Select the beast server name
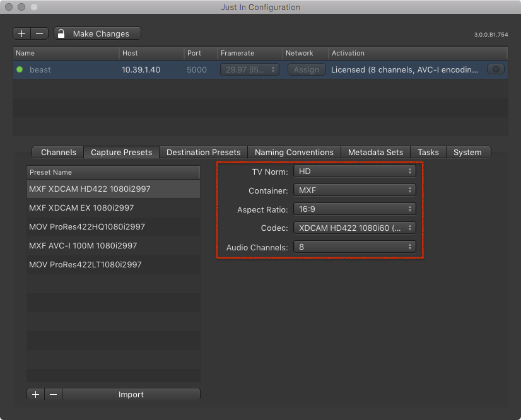This screenshot has width=521, height=420. [x=40, y=70]
